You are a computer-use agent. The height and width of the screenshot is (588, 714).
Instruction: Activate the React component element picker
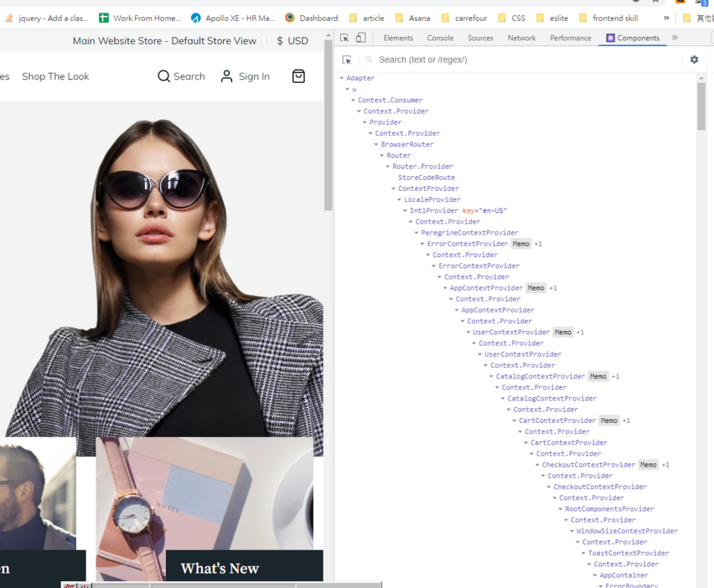click(x=347, y=60)
